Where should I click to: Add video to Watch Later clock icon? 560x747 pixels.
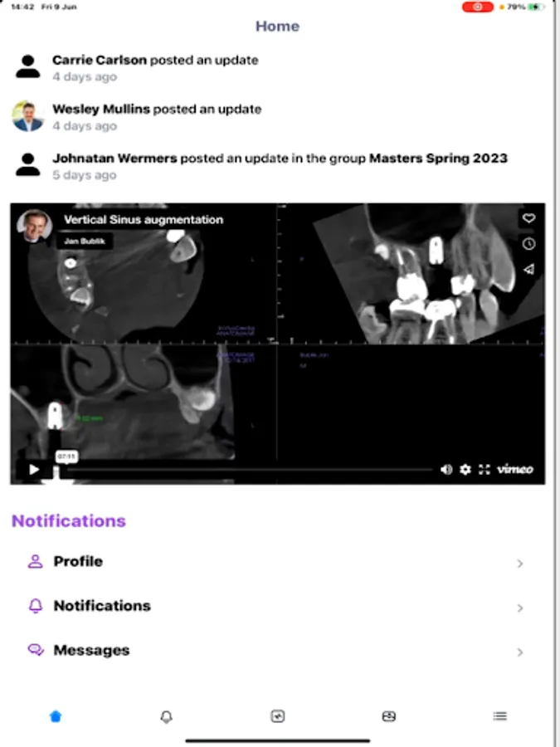[529, 244]
